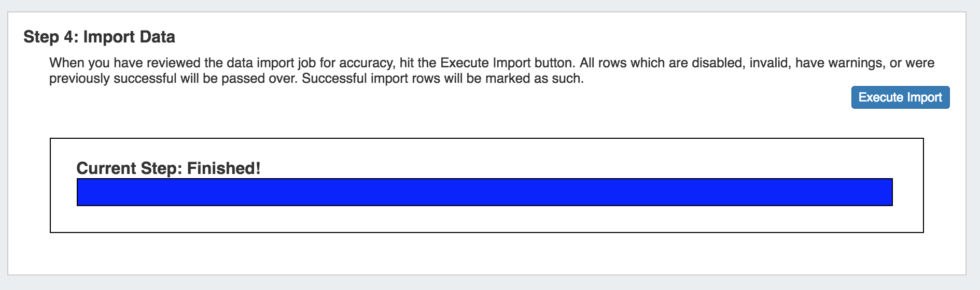Click "Step 4:" portion of the heading
The image size is (980, 290).
(51, 37)
